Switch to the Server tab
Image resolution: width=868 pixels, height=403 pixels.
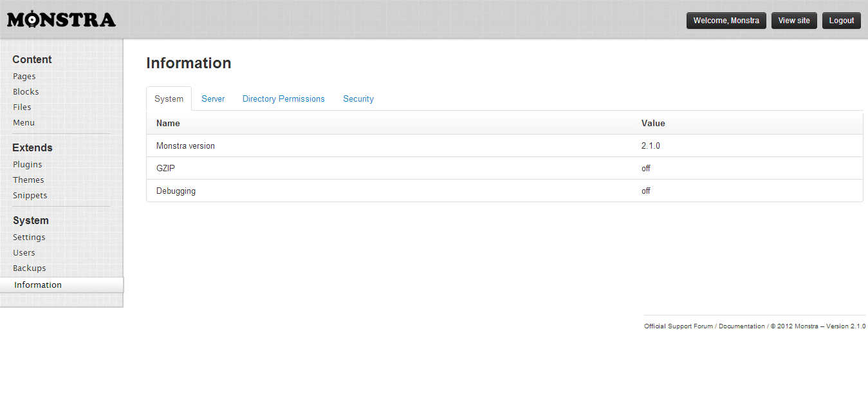tap(213, 99)
